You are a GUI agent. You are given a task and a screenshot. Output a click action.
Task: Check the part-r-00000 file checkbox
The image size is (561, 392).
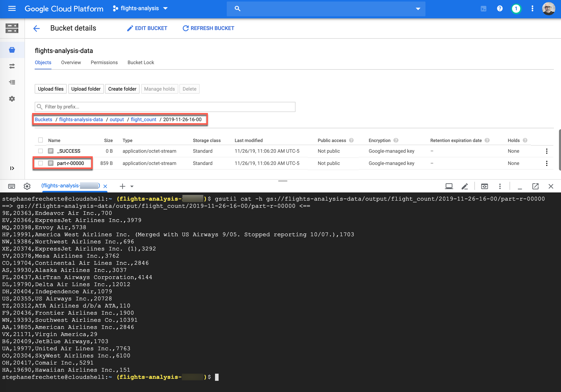pyautogui.click(x=41, y=163)
